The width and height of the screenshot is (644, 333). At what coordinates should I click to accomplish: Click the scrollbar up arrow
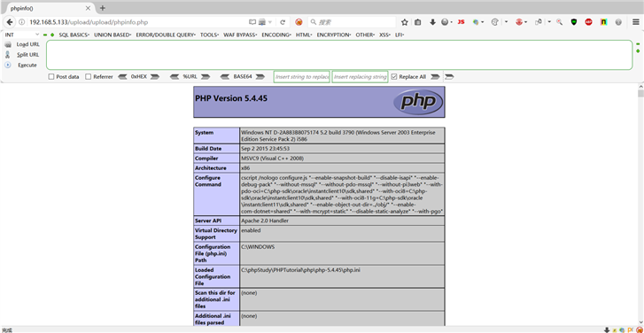click(x=640, y=86)
